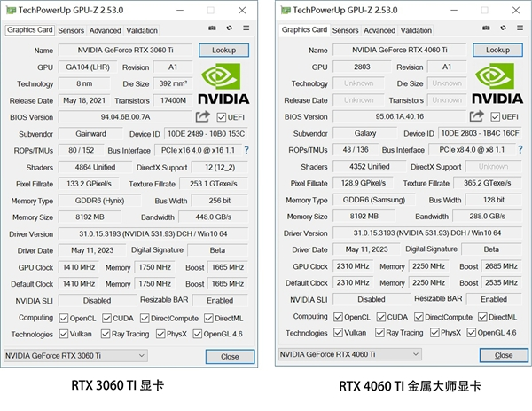532x411 pixels.
Task: Open the NVIDIA GeForce RTX 4060 Ti GPU dropdown
Action: click(x=349, y=356)
